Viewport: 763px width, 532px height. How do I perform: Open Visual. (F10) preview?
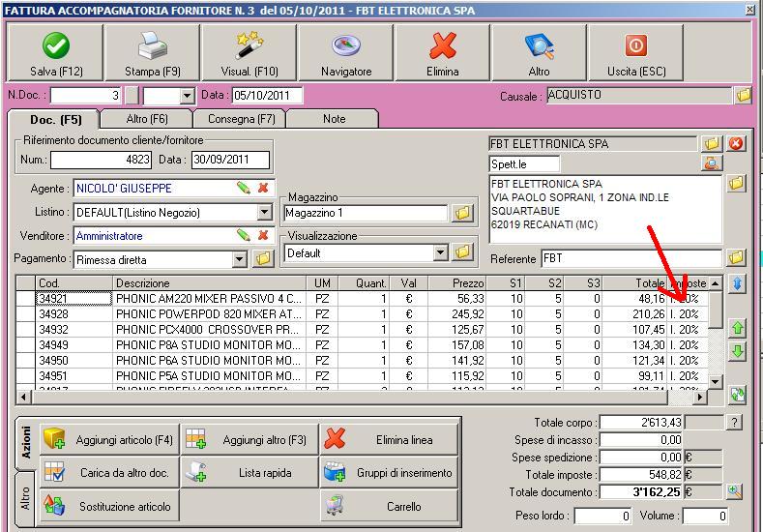pos(249,53)
